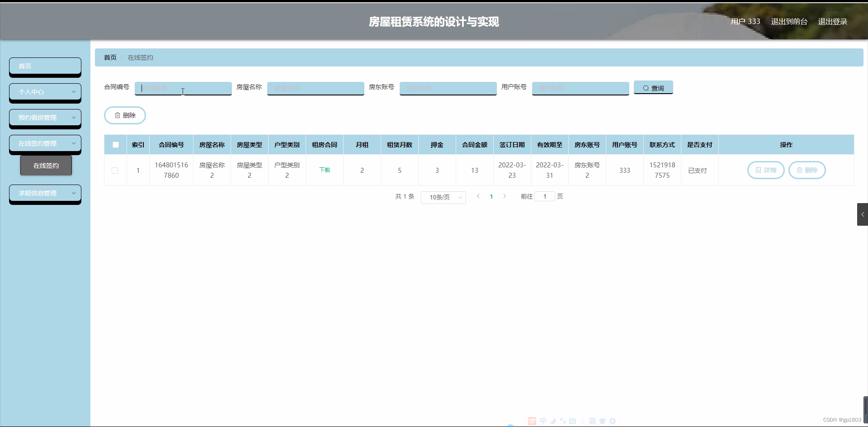Select the 在线签约 submenu item
Image resolution: width=868 pixels, height=427 pixels.
coord(46,165)
